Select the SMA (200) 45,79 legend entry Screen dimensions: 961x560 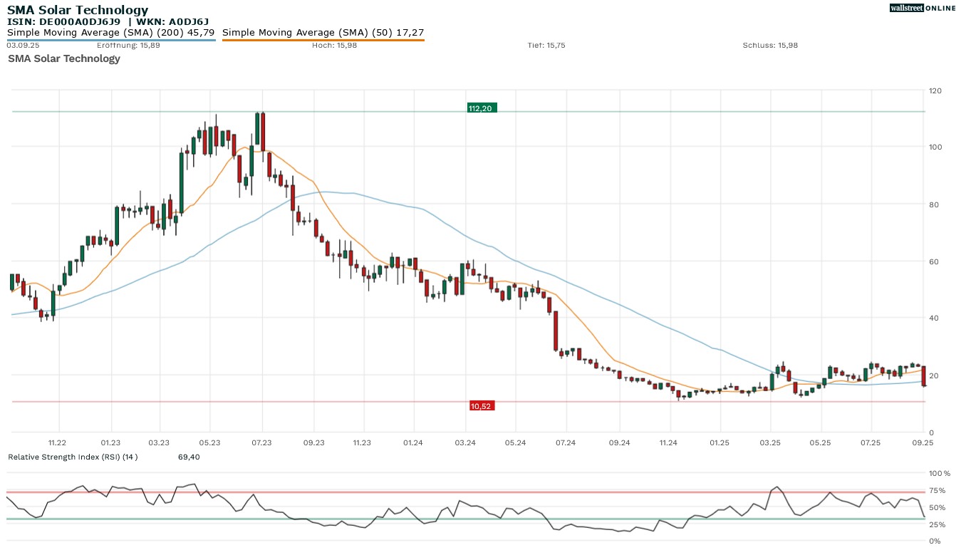point(110,33)
